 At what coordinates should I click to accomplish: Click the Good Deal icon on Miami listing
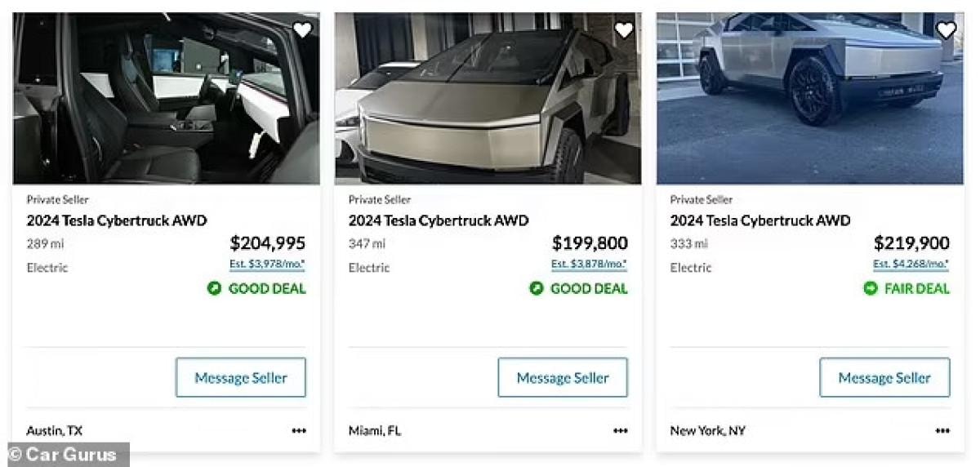[x=537, y=288]
